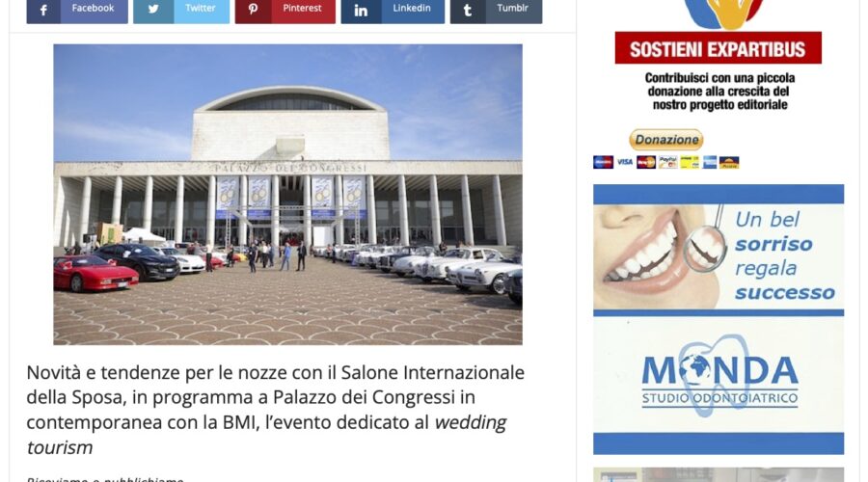This screenshot has width=868, height=482.
Task: Share the article on Linkedin
Action: (x=393, y=10)
